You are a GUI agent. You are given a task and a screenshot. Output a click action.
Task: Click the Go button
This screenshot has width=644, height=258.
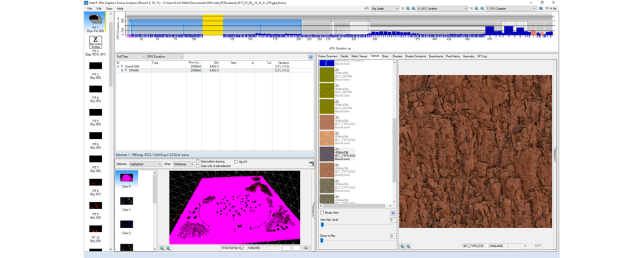[x=306, y=248]
